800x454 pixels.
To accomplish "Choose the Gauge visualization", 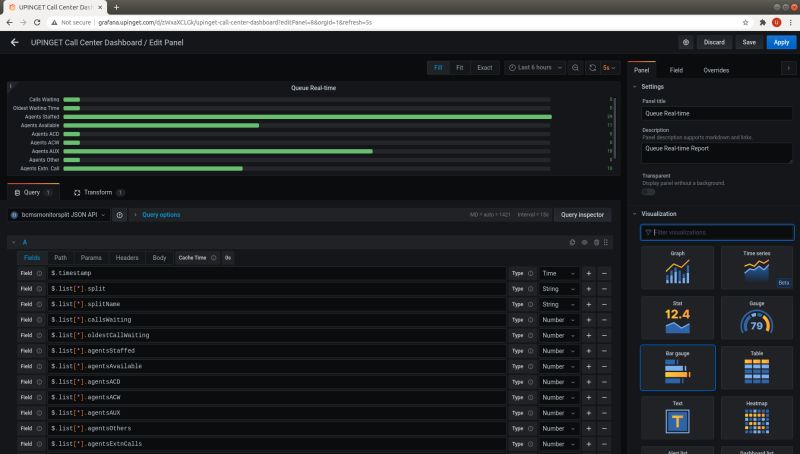I will pos(757,317).
